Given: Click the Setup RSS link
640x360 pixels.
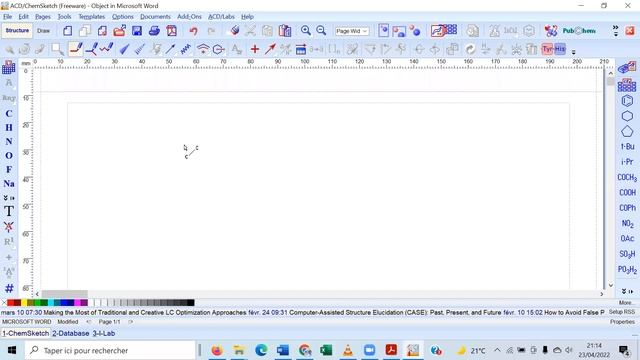Looking at the screenshot, I should pos(622,312).
